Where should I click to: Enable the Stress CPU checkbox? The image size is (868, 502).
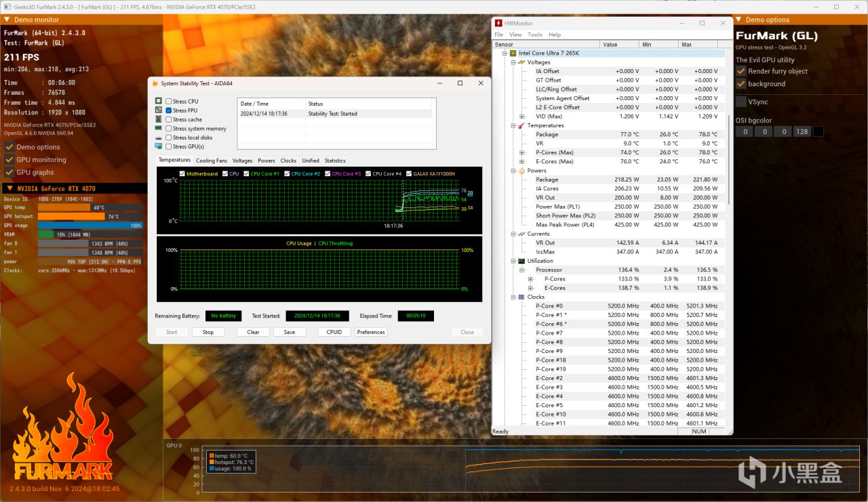pyautogui.click(x=169, y=102)
